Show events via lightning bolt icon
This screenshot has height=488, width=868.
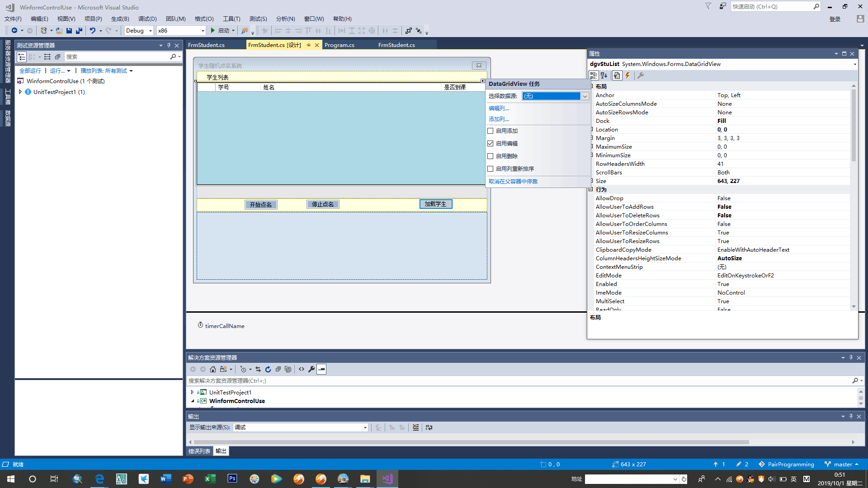click(627, 75)
